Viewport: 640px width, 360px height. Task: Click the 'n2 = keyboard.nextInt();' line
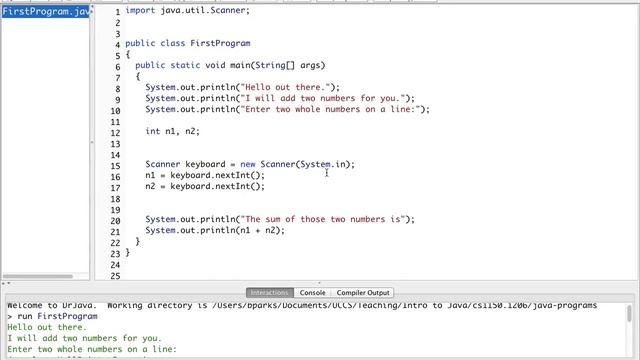click(205, 186)
